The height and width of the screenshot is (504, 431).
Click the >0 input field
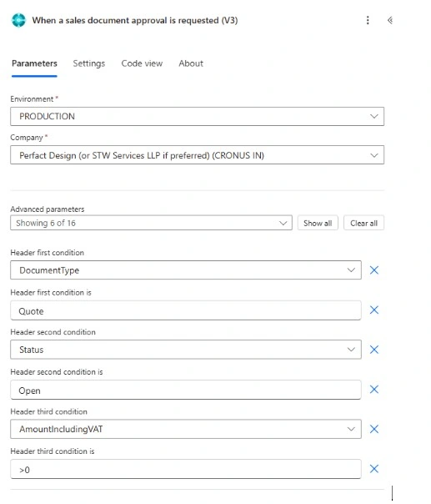[x=186, y=469]
